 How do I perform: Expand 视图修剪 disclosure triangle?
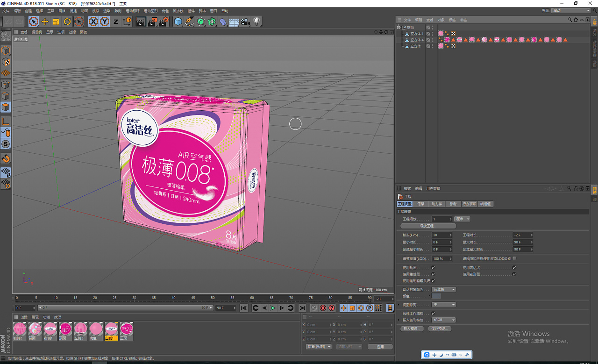click(399, 305)
